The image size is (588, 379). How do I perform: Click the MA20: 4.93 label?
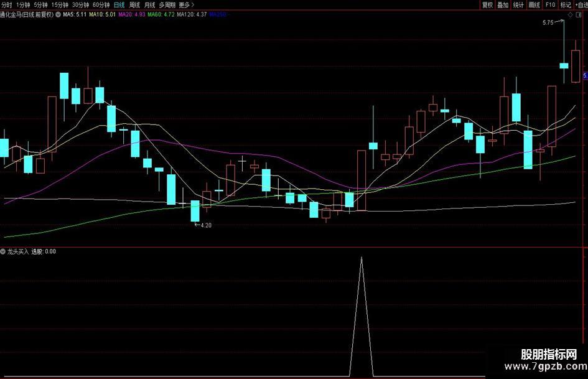132,15
